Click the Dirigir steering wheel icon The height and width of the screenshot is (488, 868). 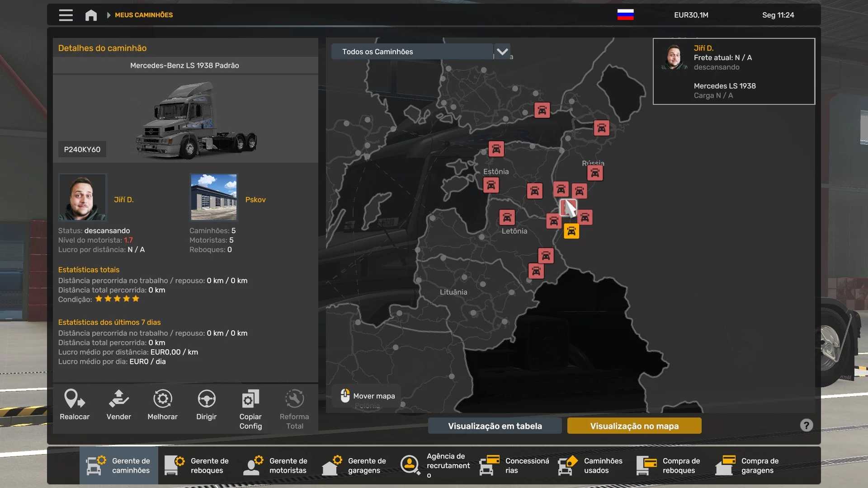tap(207, 399)
